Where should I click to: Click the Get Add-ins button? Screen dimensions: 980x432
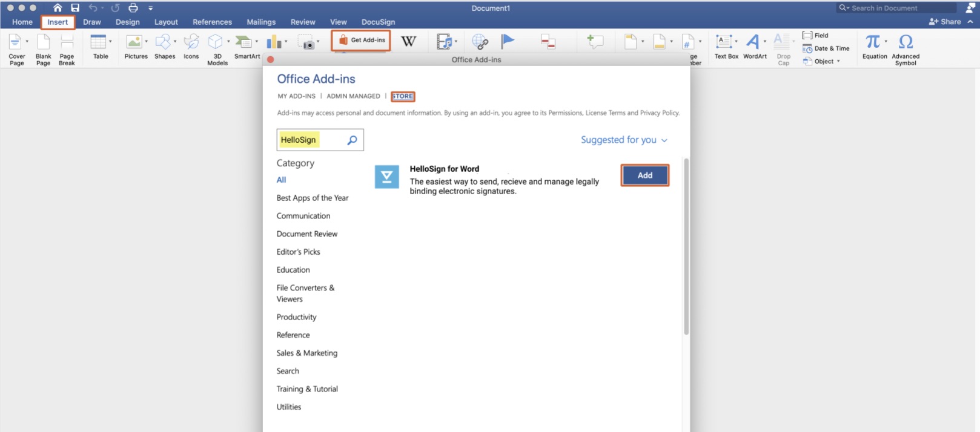tap(361, 41)
